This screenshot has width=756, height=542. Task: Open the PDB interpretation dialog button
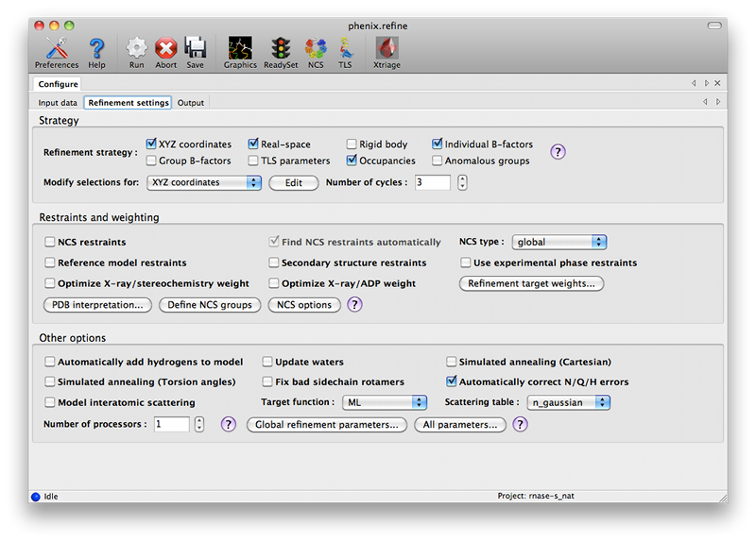click(96, 305)
